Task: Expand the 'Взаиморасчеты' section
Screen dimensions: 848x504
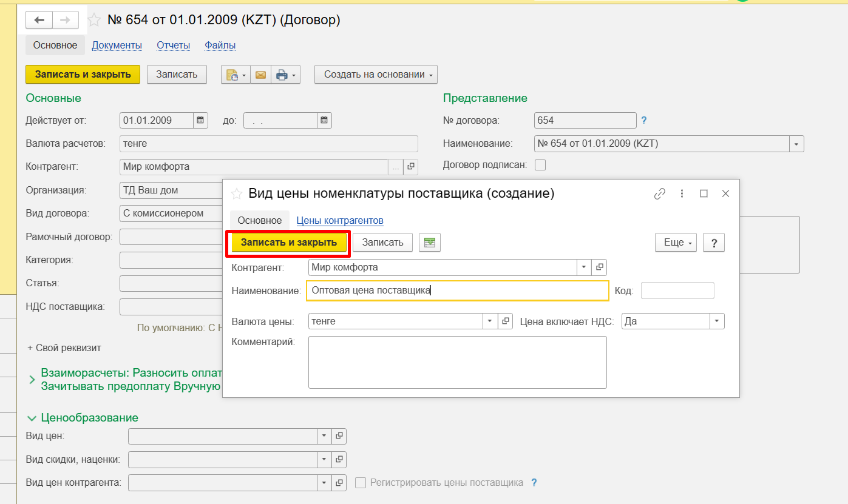Action: pyautogui.click(x=32, y=379)
